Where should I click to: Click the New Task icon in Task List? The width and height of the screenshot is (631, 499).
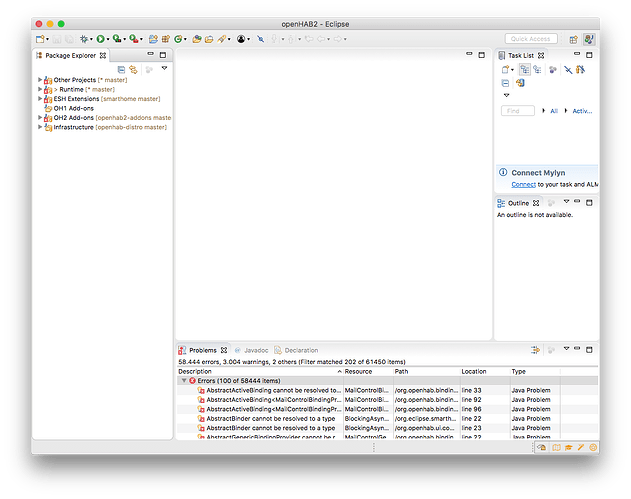click(x=507, y=70)
